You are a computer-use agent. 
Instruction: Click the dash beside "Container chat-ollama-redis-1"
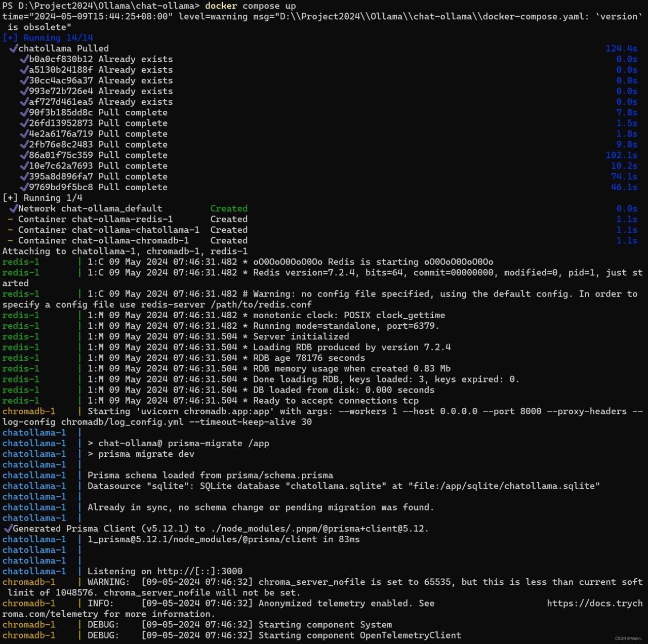coord(9,219)
